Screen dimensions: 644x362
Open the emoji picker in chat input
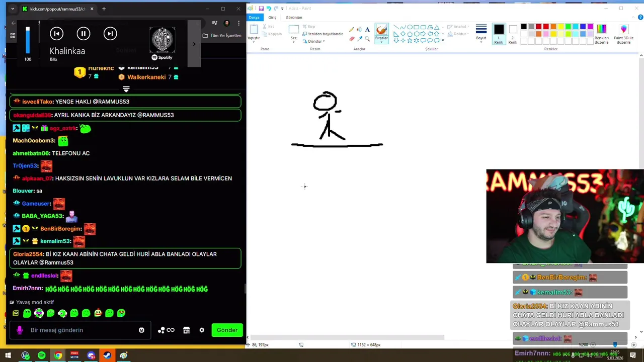[141, 330]
